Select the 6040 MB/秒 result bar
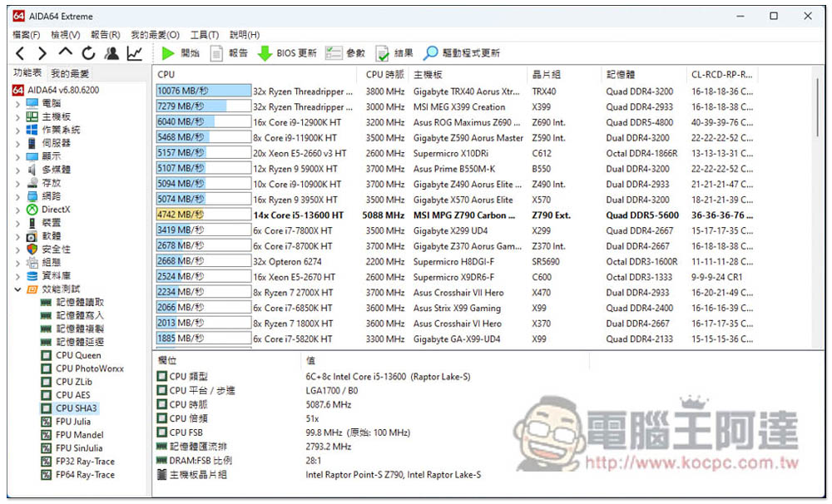The height and width of the screenshot is (504, 832). click(203, 122)
